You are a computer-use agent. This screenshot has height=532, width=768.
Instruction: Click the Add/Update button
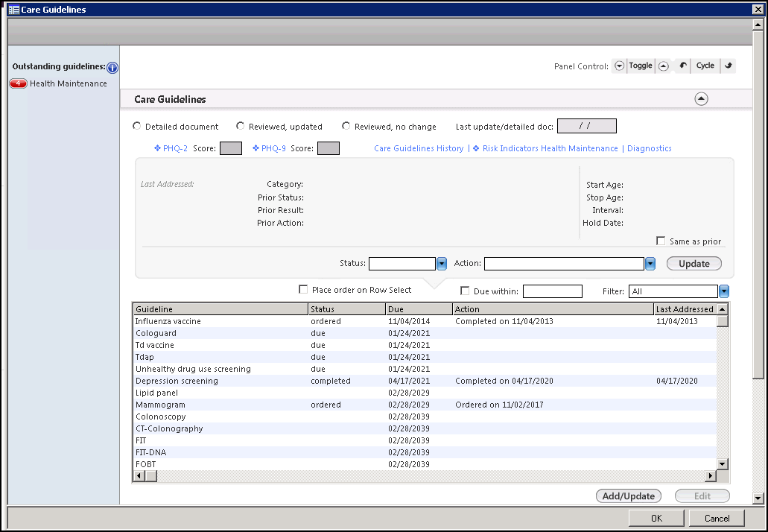coord(629,496)
